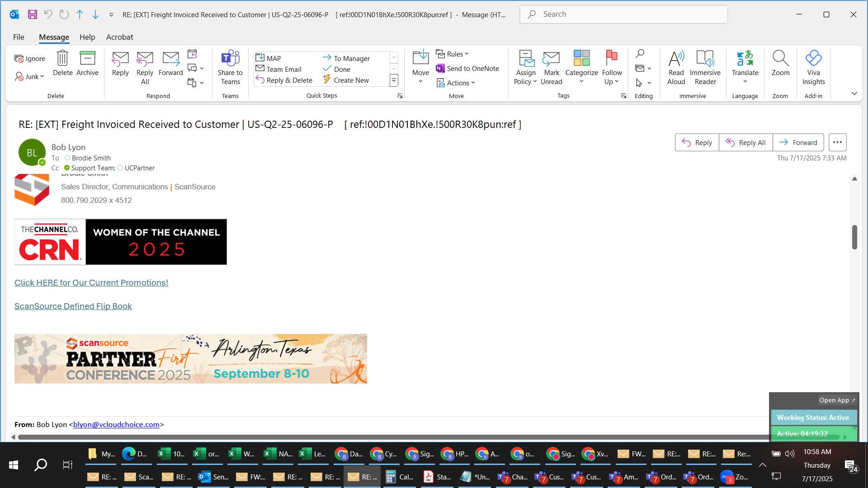Click in the Search box

tap(623, 14)
